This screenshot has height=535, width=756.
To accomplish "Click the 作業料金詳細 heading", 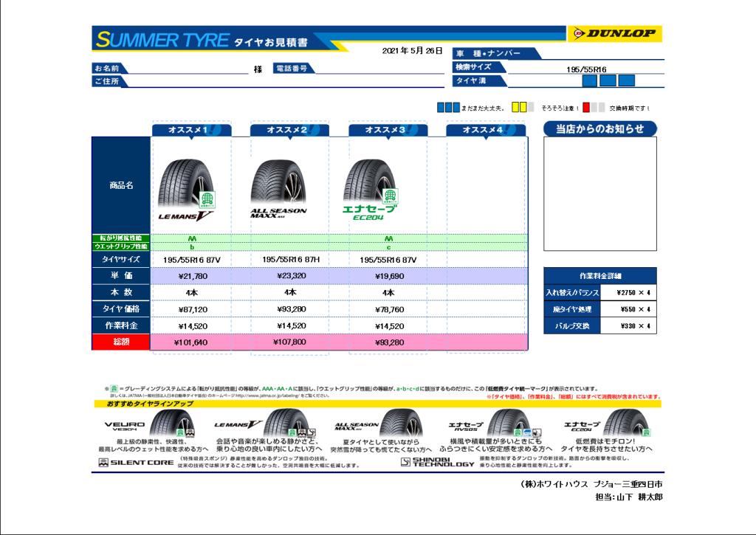I will (x=599, y=276).
